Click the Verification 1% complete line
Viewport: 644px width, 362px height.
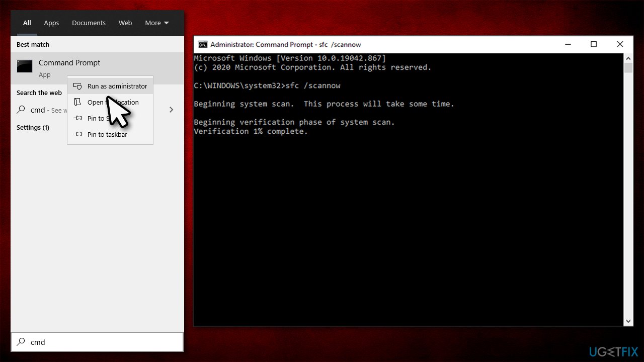point(251,131)
